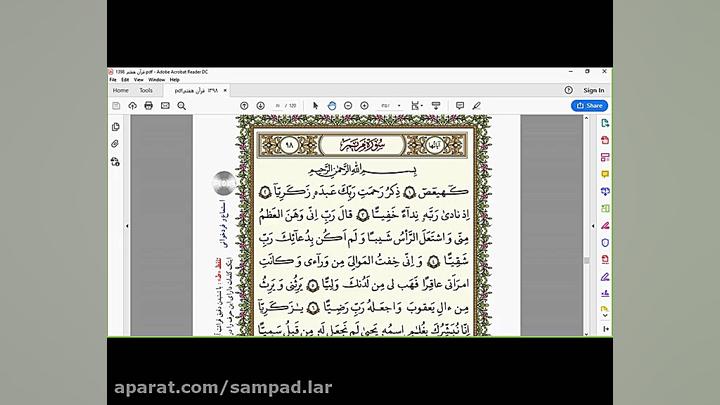Click the read mode scroll icon
Image resolution: width=720 pixels, height=405 pixels.
coord(436,106)
